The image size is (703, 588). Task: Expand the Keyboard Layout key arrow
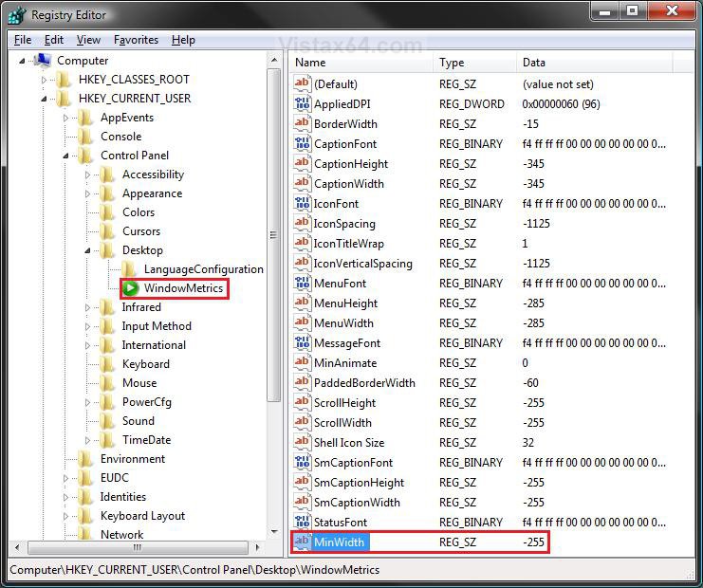pos(66,516)
